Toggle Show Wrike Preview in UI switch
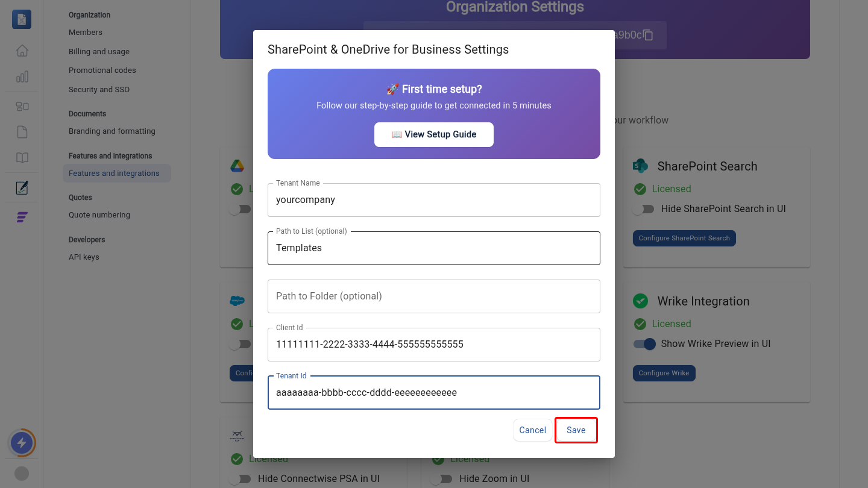 [x=644, y=344]
